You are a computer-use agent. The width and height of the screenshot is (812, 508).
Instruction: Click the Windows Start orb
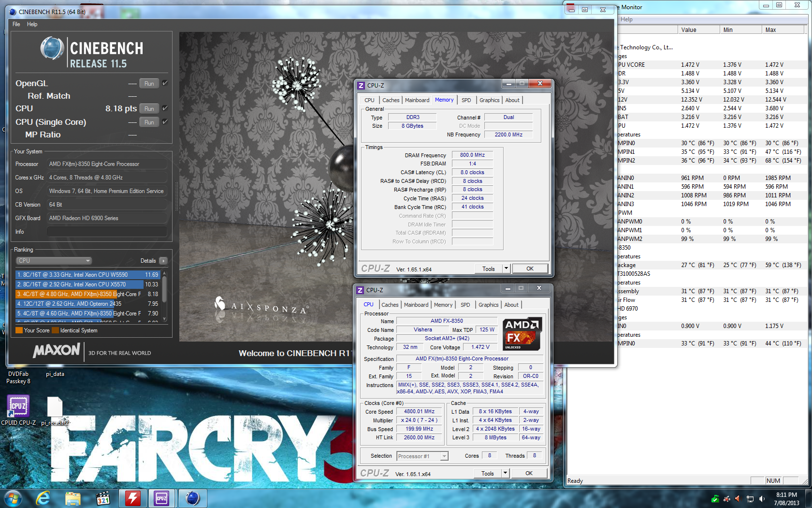coord(13,498)
